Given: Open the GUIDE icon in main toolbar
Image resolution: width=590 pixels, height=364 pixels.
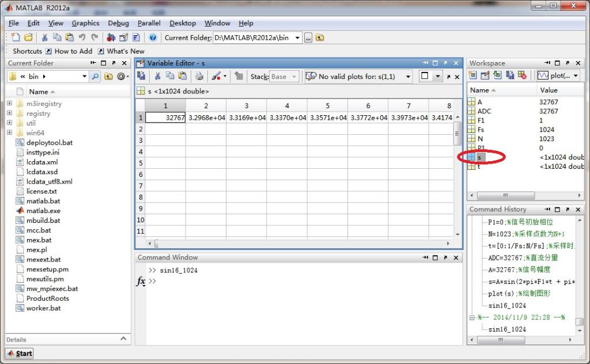Looking at the screenshot, I should tap(123, 37).
